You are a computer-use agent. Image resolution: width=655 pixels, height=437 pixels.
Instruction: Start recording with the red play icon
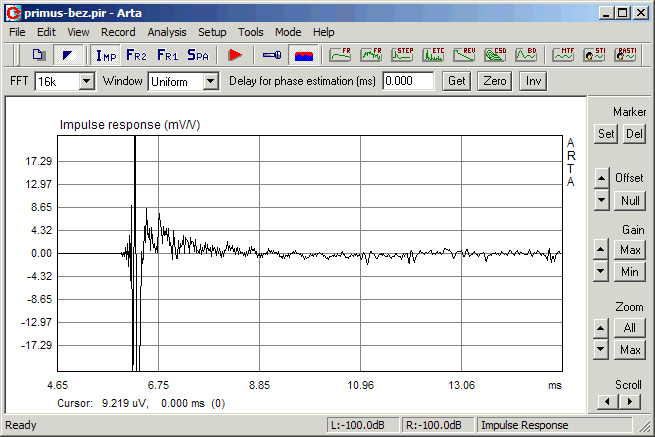click(x=235, y=55)
